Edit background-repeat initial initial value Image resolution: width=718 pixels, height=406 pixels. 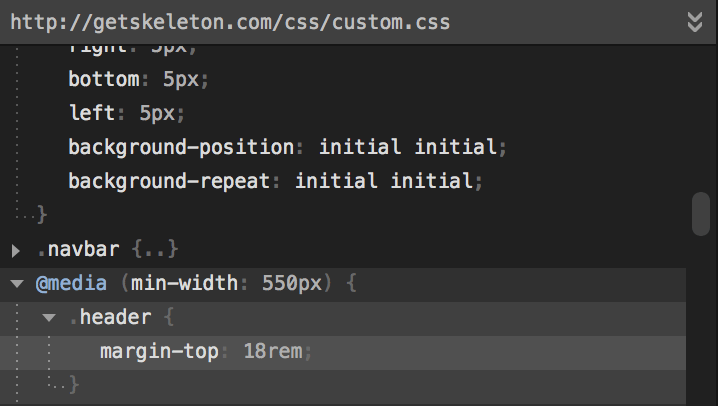pyautogui.click(x=384, y=181)
